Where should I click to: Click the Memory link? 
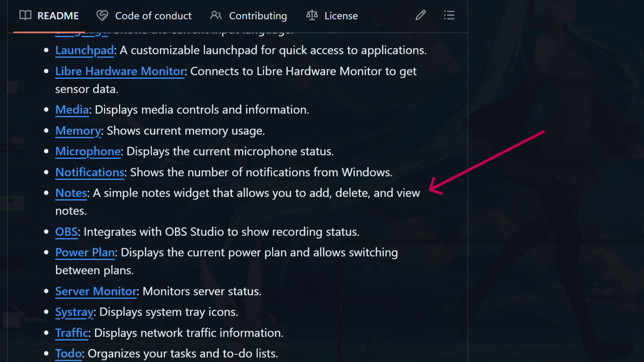78,131
